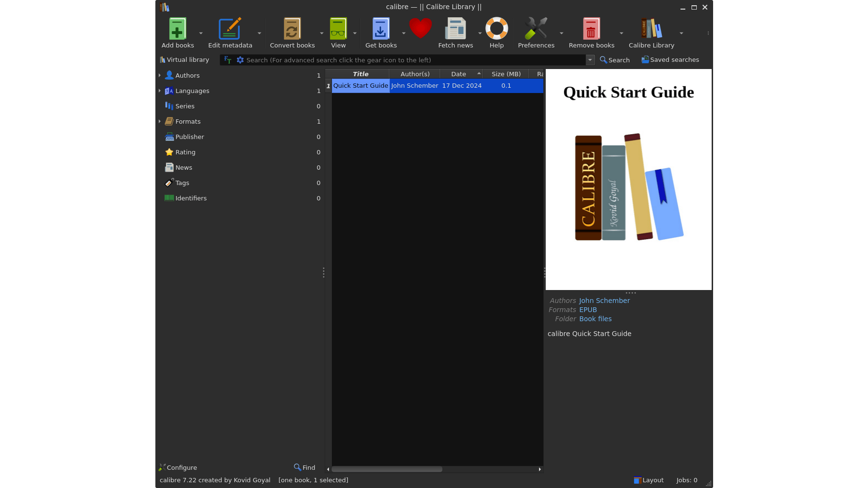The image size is (868, 488).
Task: Open the Book files folder link
Action: tap(595, 319)
